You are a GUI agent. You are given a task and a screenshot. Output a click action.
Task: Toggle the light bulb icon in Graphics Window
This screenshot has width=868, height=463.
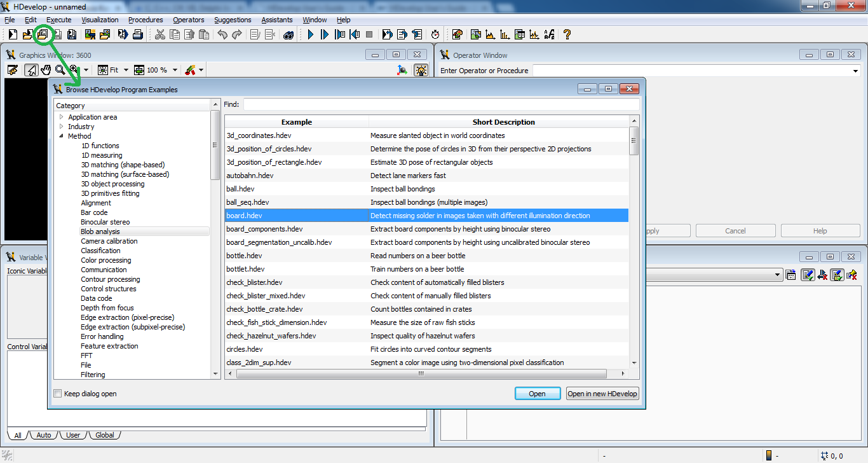(x=421, y=70)
